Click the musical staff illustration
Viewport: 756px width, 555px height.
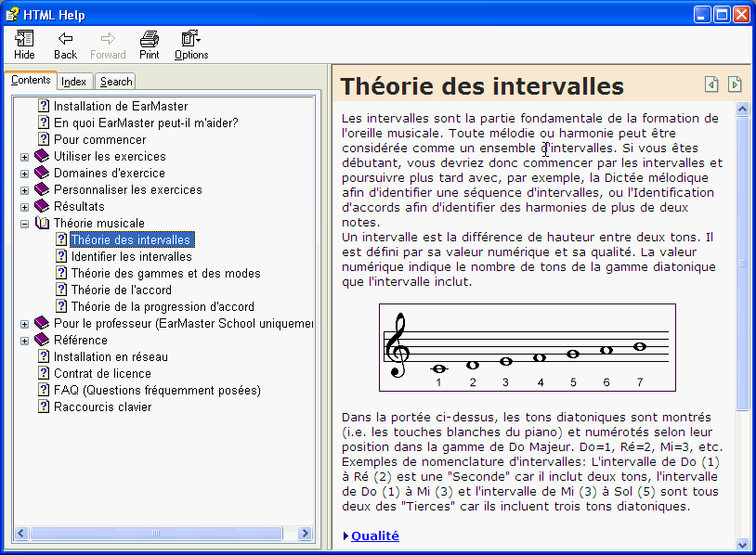click(x=527, y=347)
